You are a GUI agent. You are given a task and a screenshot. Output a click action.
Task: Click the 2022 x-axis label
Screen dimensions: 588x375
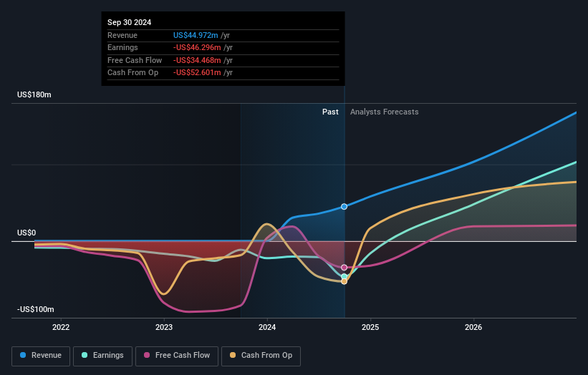[x=61, y=327]
